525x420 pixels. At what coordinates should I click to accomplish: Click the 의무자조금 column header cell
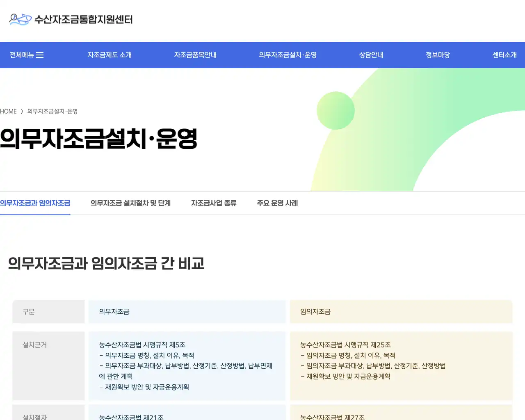(x=187, y=312)
